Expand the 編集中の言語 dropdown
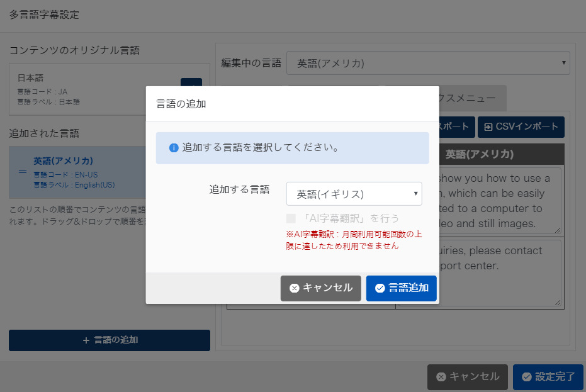The height and width of the screenshot is (392, 586). [x=428, y=64]
